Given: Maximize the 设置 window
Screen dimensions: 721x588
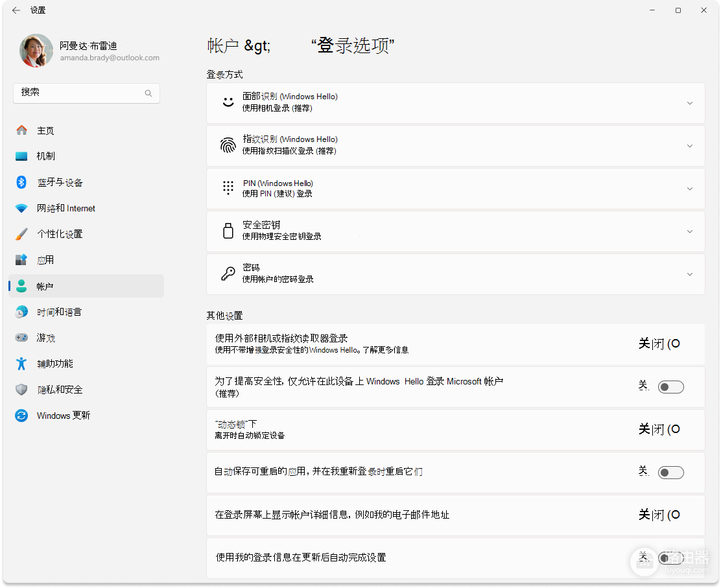Looking at the screenshot, I should tap(678, 10).
